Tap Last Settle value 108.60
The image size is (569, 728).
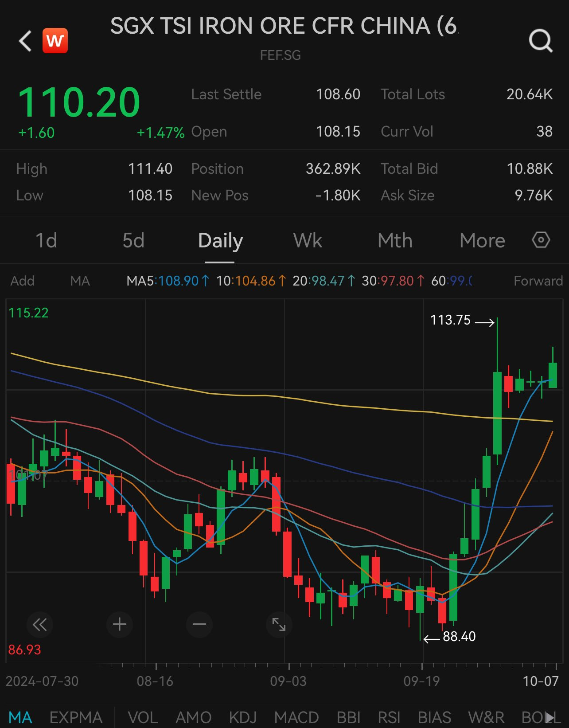[x=338, y=94]
